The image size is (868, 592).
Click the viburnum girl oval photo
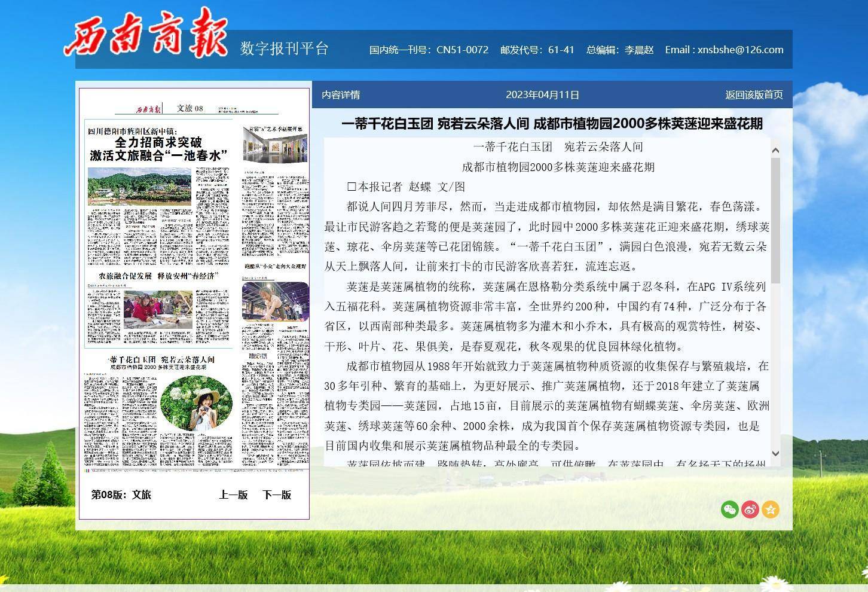coord(197,403)
